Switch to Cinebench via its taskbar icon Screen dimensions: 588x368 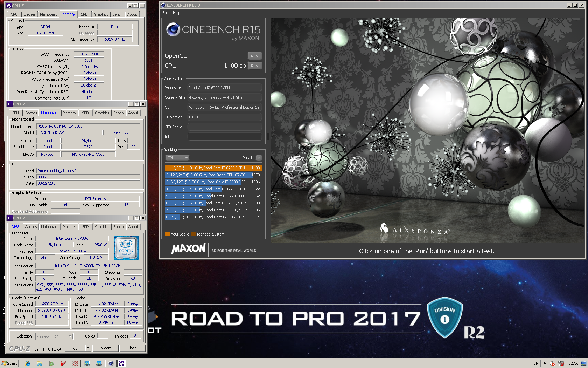click(111, 363)
